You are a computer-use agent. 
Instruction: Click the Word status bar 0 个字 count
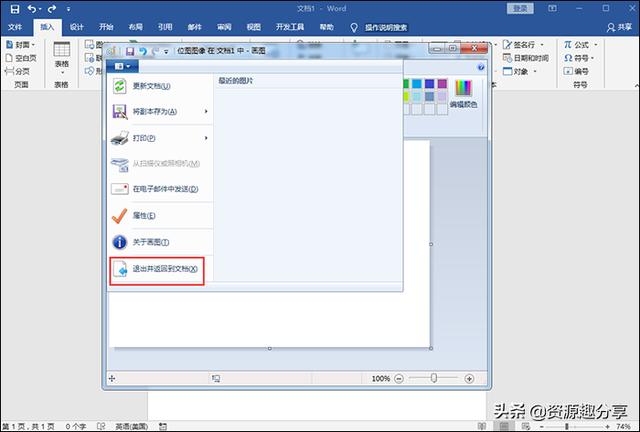pos(76,426)
